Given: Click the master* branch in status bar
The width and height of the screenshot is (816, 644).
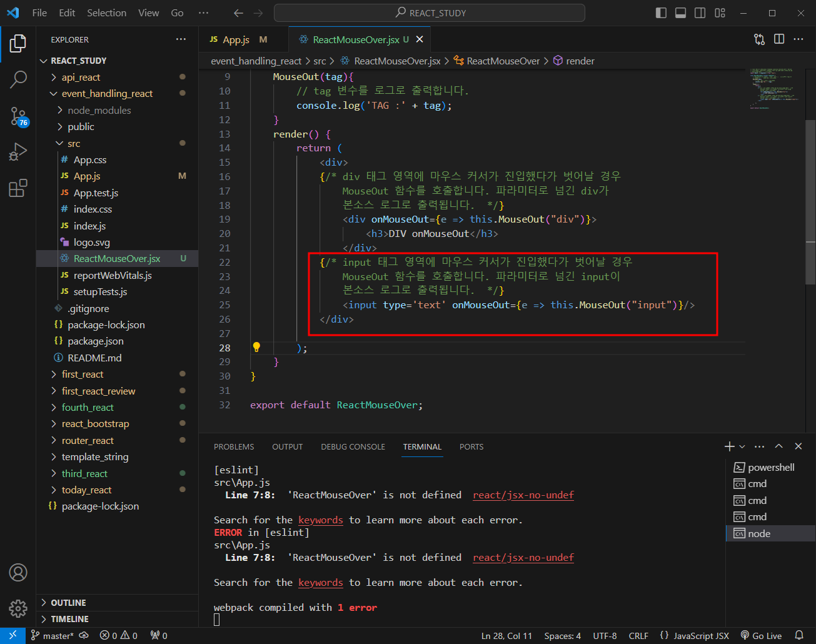Looking at the screenshot, I should tap(52, 636).
